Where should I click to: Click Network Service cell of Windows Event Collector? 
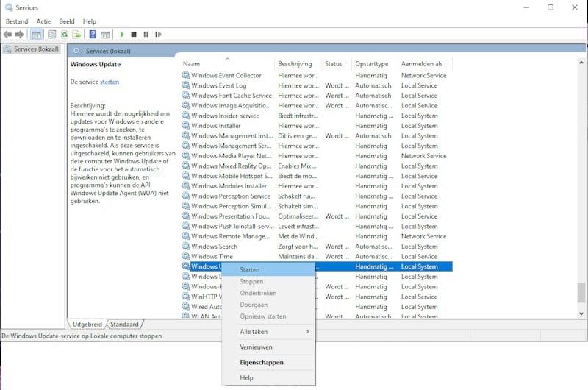[424, 75]
